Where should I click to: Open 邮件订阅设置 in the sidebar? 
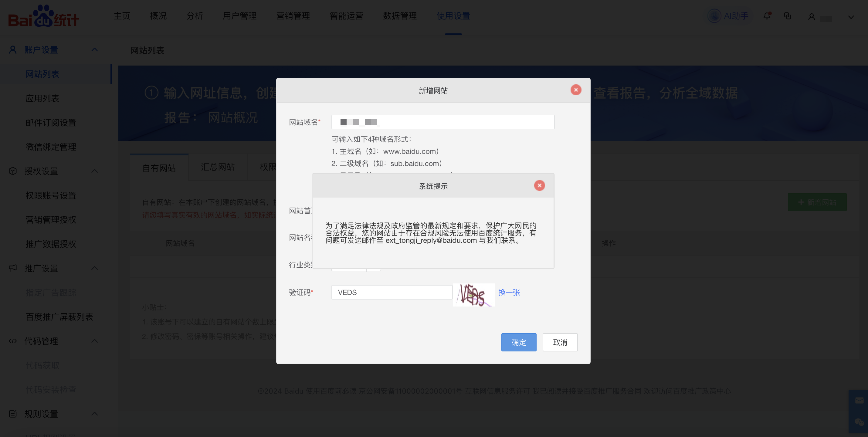point(51,122)
